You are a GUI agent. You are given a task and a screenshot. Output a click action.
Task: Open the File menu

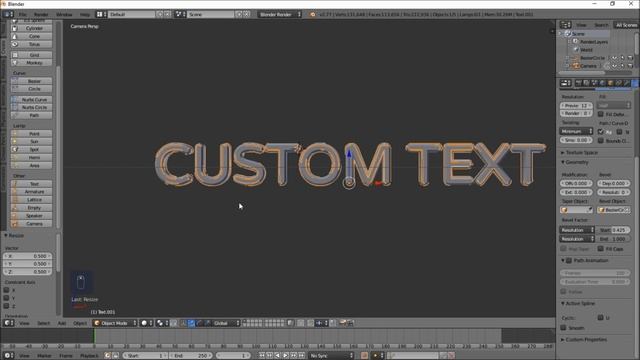22,14
